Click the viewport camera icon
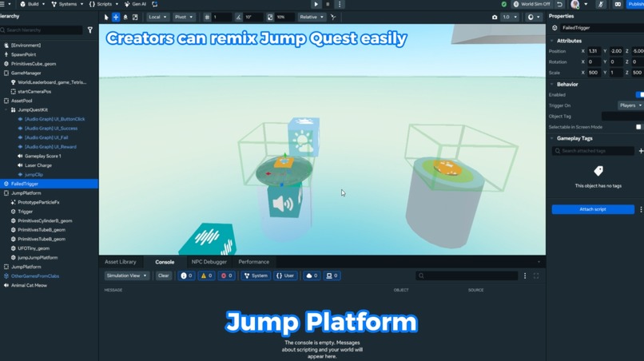This screenshot has height=361, width=644. [x=495, y=18]
